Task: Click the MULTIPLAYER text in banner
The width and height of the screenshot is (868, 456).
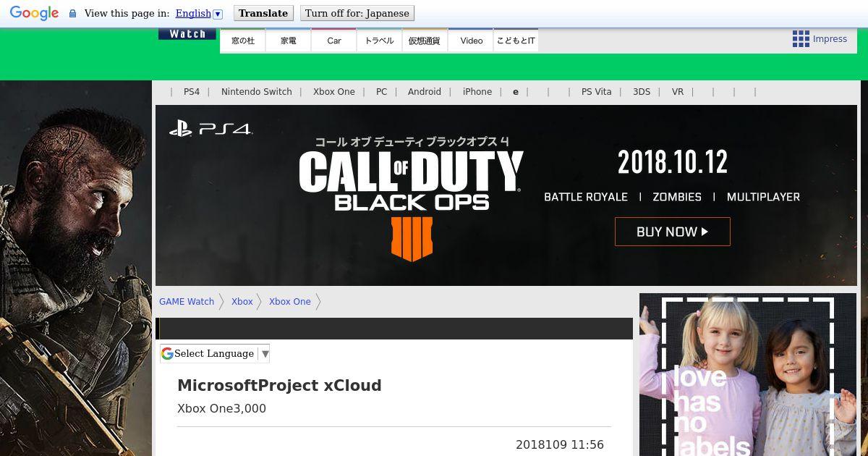Action: 763,197
